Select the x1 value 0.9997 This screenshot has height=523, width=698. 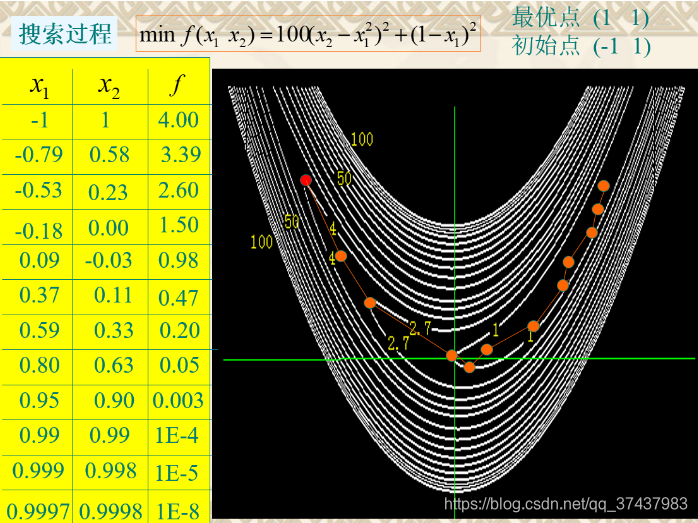point(38,512)
